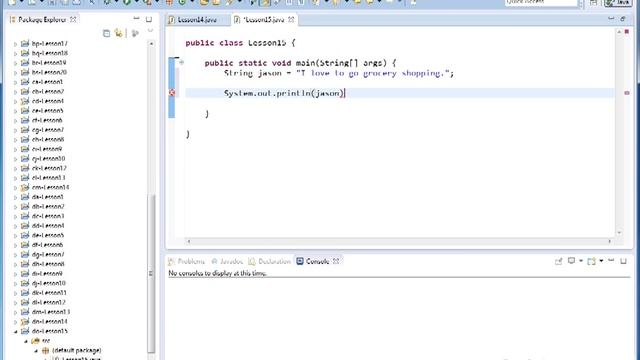Open the Javadoc tab
640x360 pixels.
(227, 261)
